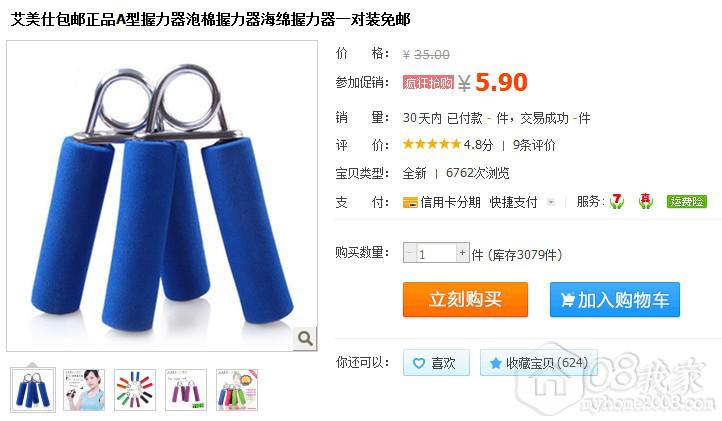Click the 7-day return service icon
722x421 pixels.
click(616, 201)
